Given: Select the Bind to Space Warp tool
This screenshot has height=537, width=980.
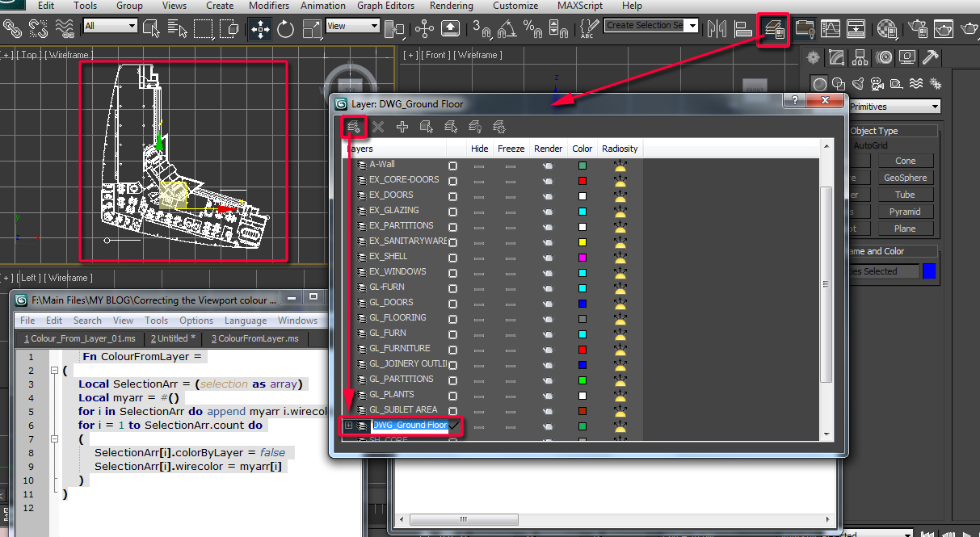Looking at the screenshot, I should click(x=65, y=29).
